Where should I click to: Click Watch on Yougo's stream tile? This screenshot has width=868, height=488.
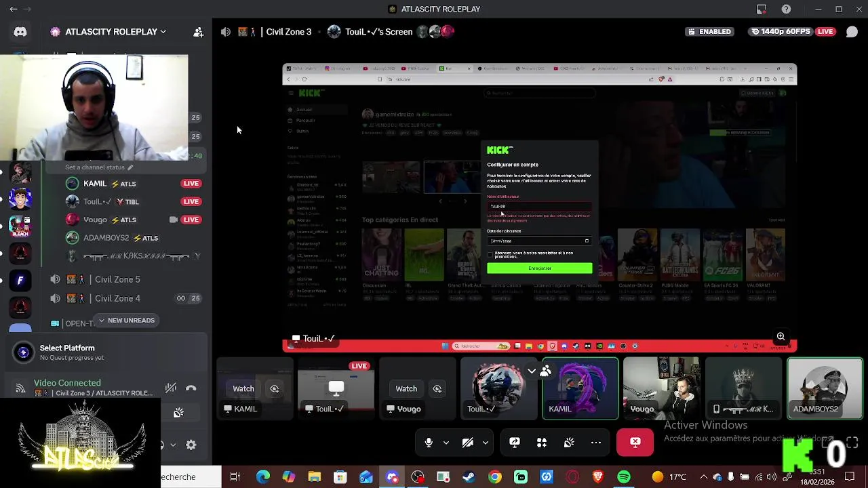[x=406, y=388]
